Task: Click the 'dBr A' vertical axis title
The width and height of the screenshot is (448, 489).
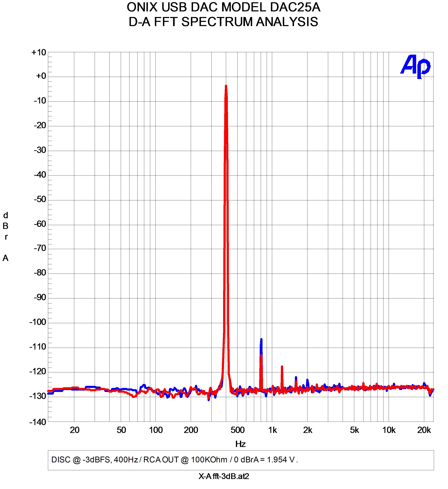Action: [x=6, y=236]
